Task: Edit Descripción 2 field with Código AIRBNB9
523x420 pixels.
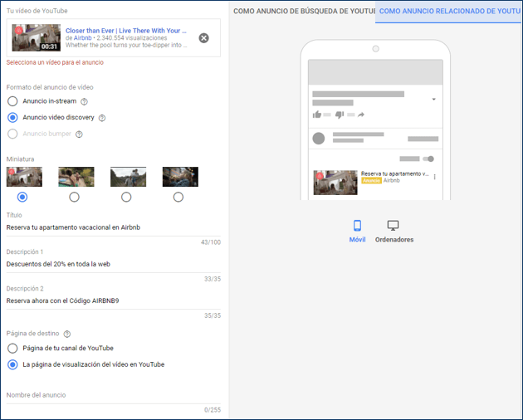Action: (x=114, y=301)
